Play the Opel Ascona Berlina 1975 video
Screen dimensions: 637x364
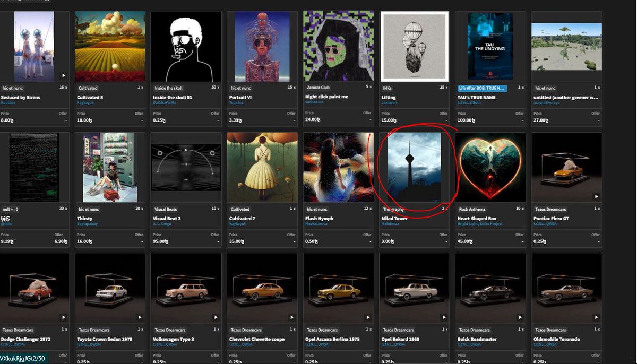pyautogui.click(x=367, y=317)
